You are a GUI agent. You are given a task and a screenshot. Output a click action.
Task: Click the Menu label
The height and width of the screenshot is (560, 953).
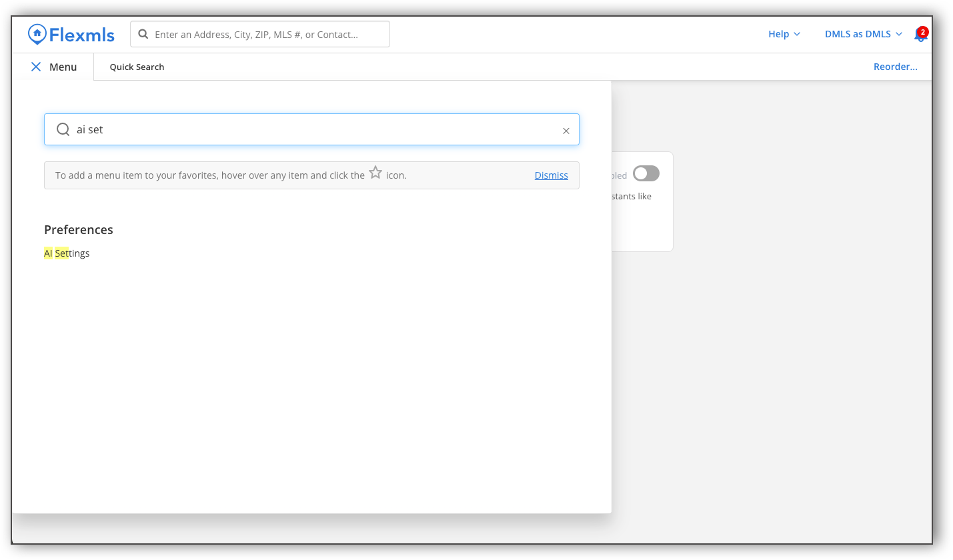(63, 67)
